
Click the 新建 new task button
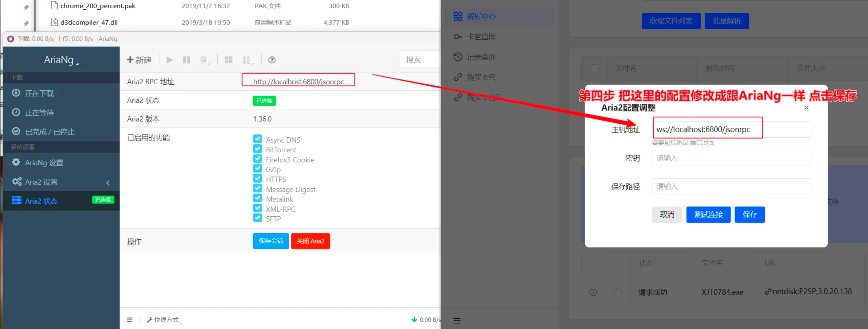coord(140,60)
